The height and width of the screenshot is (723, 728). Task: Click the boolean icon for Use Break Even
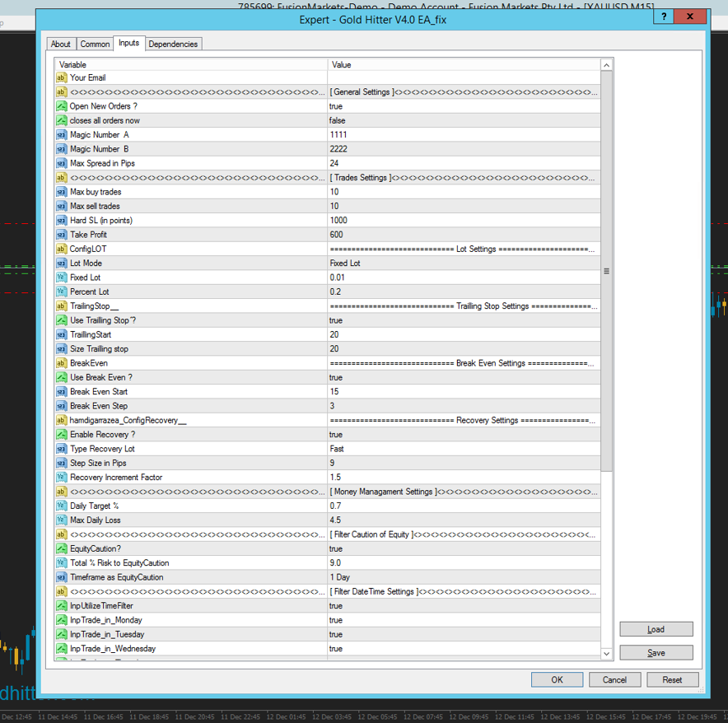click(x=61, y=377)
